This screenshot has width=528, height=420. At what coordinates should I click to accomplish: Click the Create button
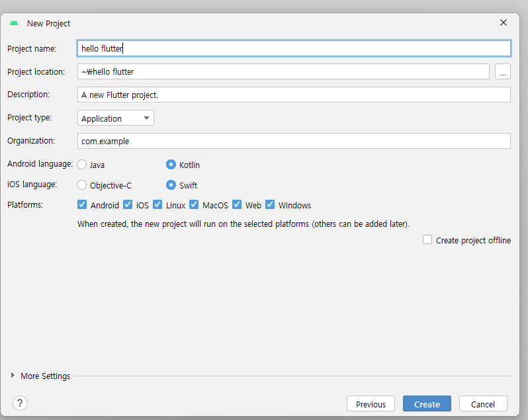[x=427, y=403]
